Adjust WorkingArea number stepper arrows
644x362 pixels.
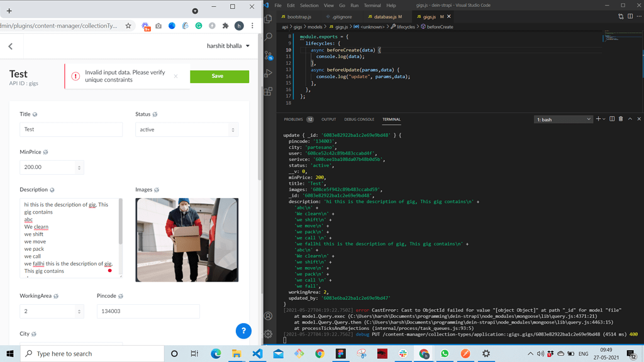pyautogui.click(x=79, y=312)
